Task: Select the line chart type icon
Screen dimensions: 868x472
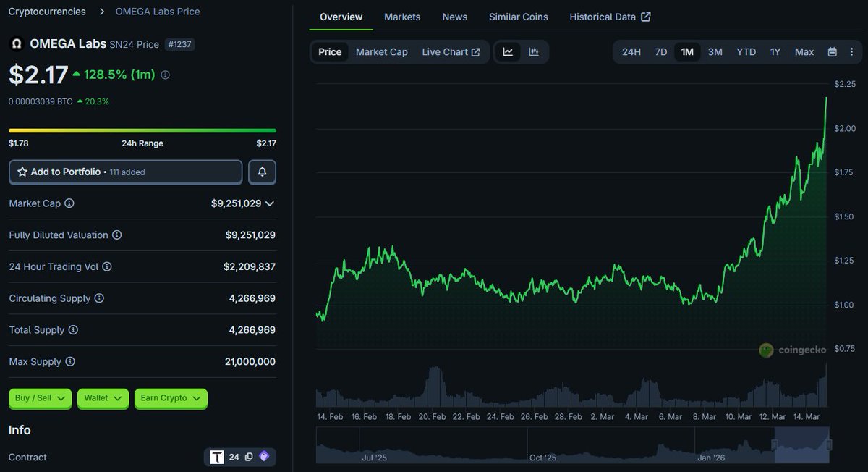Action: (x=508, y=52)
